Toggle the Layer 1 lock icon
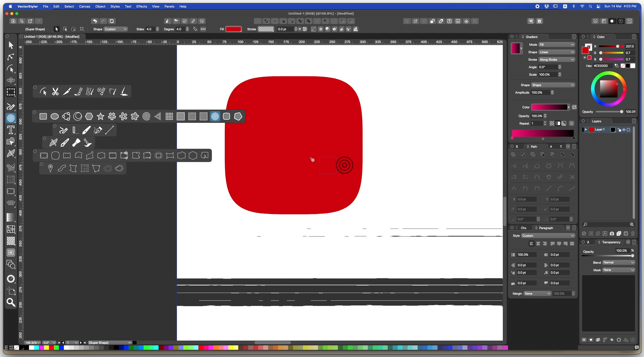This screenshot has width=644, height=357. (619, 130)
